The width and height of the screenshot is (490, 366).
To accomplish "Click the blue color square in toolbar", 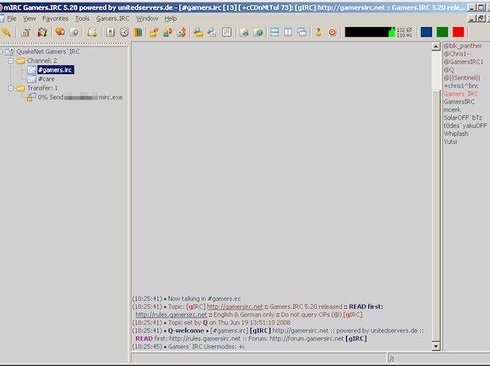I will [x=426, y=32].
